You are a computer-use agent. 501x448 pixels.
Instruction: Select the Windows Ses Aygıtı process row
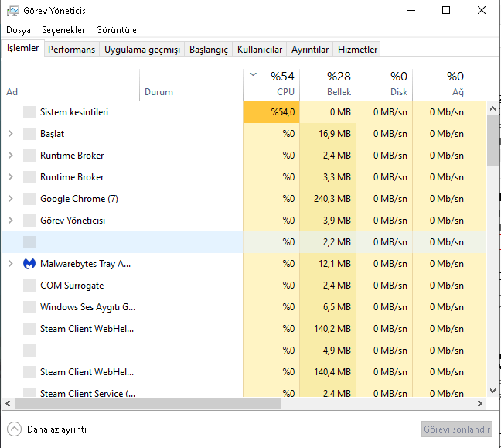87,307
